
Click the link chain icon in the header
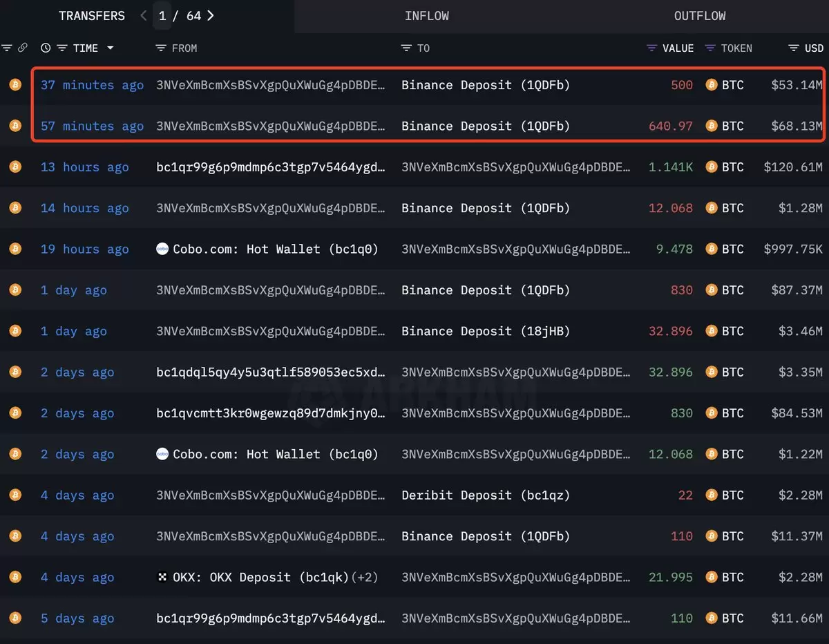pos(23,48)
